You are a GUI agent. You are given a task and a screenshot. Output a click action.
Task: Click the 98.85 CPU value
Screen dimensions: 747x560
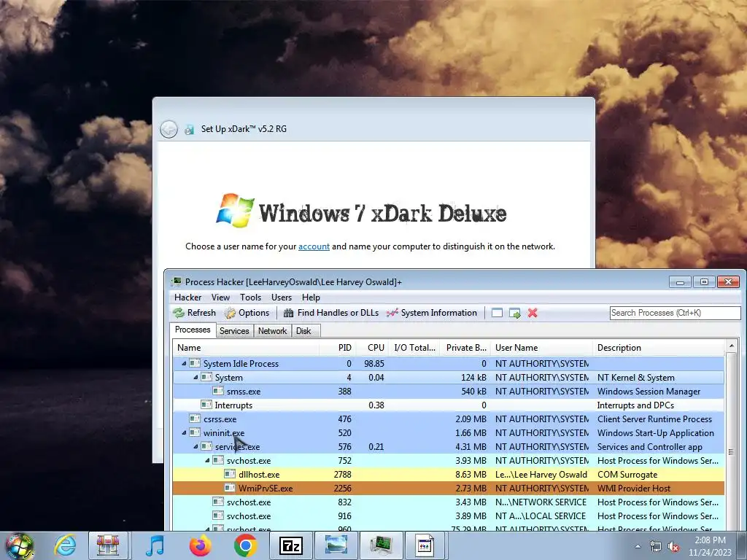click(x=374, y=363)
